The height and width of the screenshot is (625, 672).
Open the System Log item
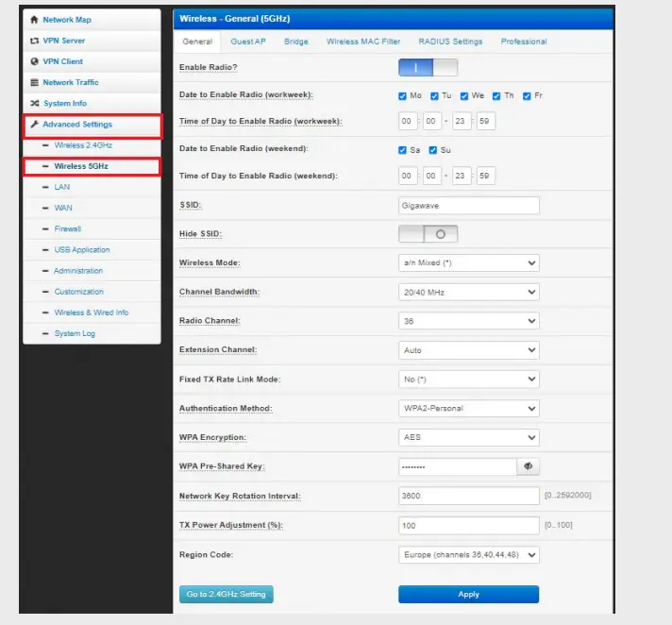pyautogui.click(x=75, y=333)
